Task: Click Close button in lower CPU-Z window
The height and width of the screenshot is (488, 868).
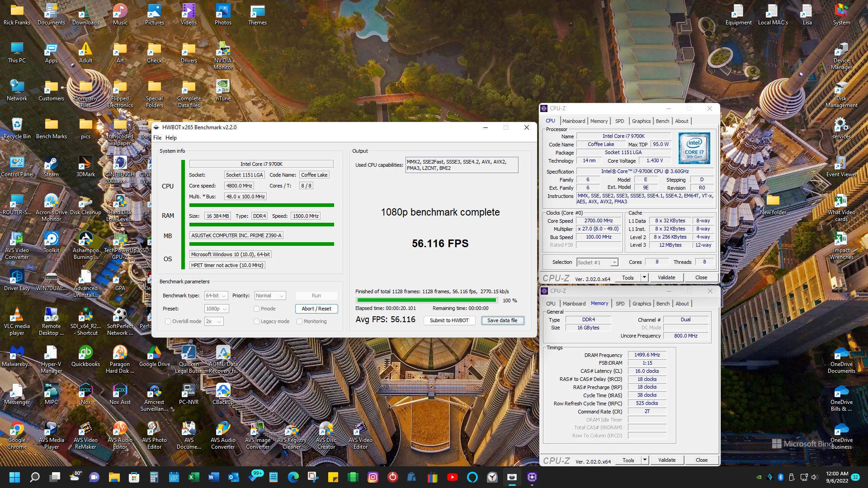Action: (x=702, y=460)
